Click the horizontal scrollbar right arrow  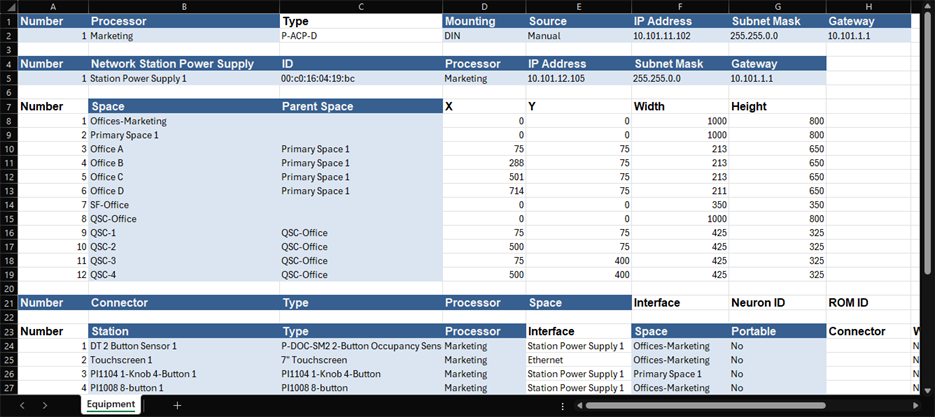925,406
